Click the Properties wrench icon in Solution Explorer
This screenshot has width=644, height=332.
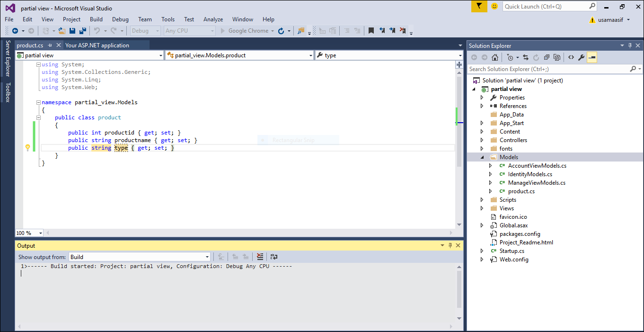pos(582,57)
